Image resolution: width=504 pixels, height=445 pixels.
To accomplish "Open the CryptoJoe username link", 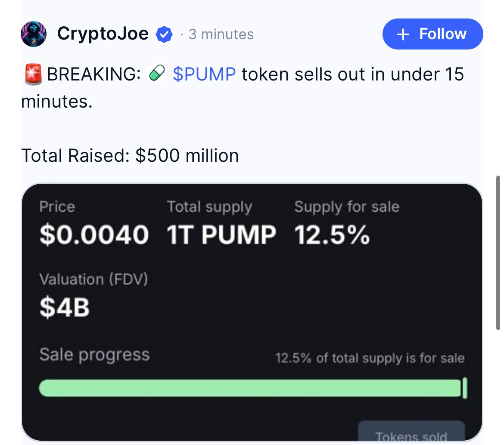I will pos(103,34).
